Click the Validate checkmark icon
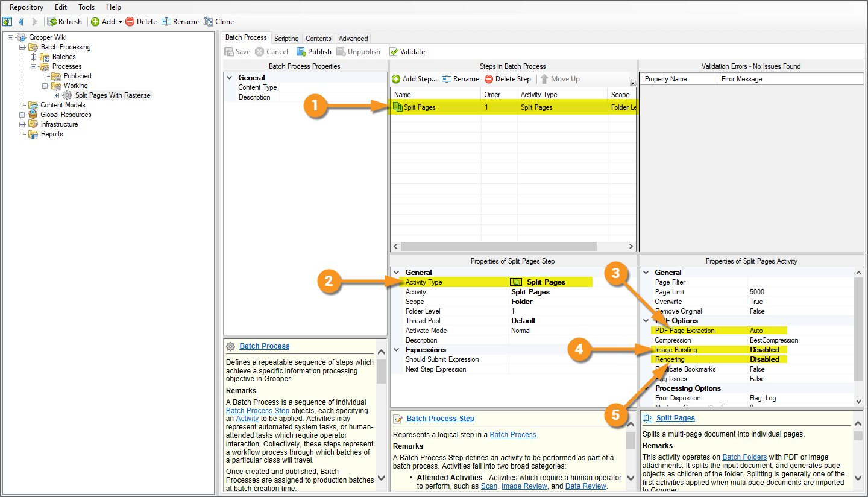 click(x=394, y=52)
